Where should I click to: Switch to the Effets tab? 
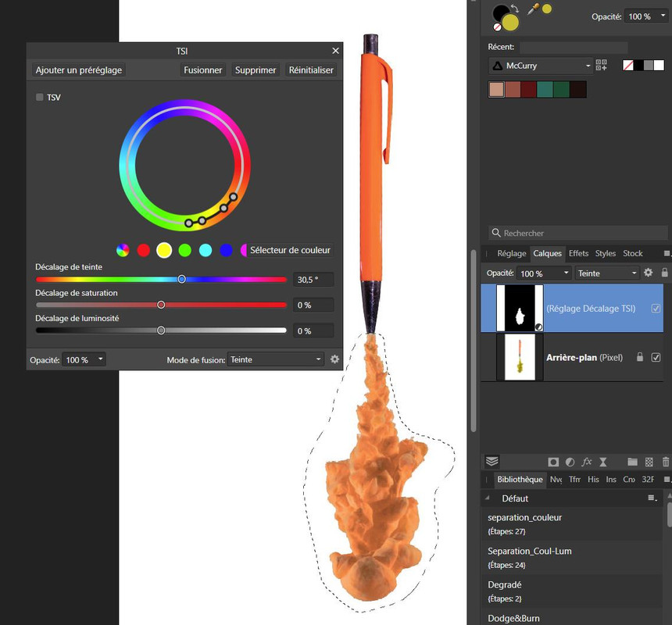coord(578,253)
